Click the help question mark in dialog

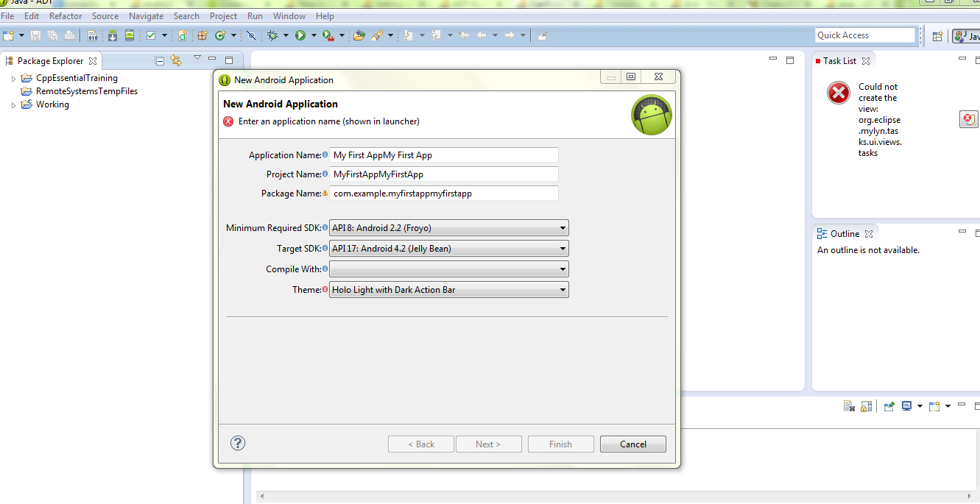pos(238,443)
